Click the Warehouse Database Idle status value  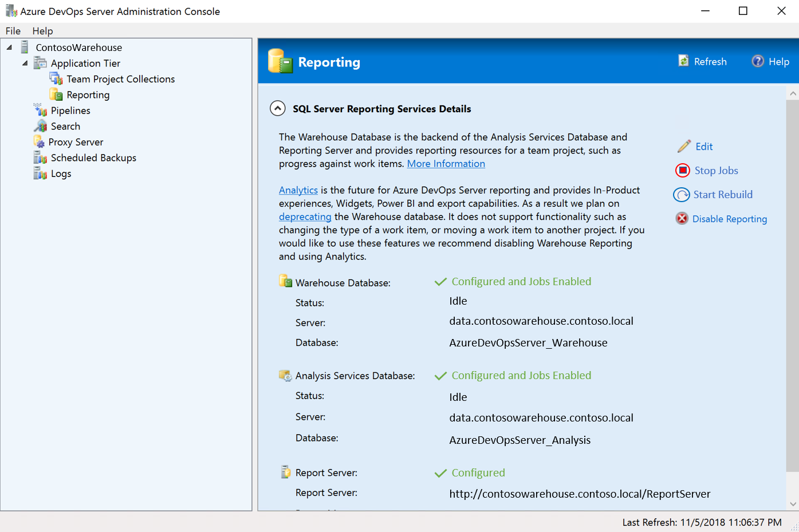point(458,301)
